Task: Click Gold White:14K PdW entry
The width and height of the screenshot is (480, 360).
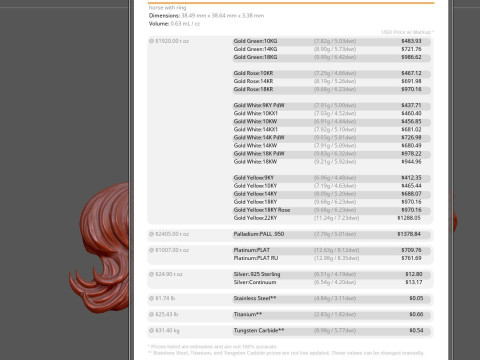Action: point(259,137)
